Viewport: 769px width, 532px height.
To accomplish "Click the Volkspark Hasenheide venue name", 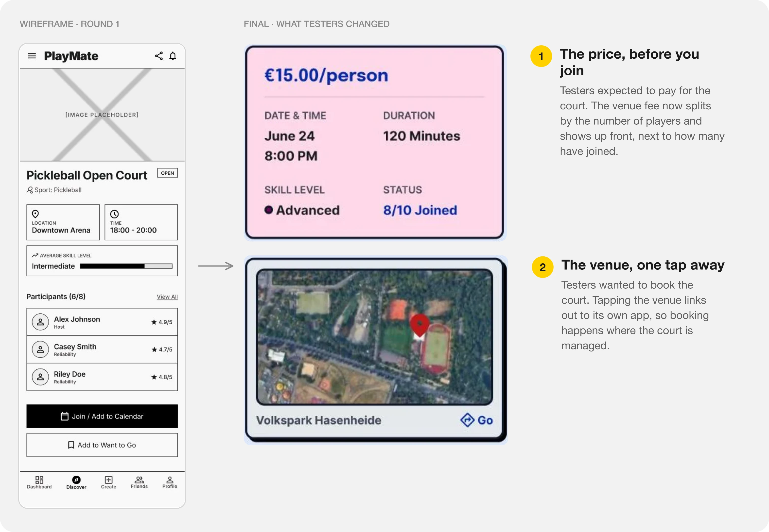I will tap(319, 420).
